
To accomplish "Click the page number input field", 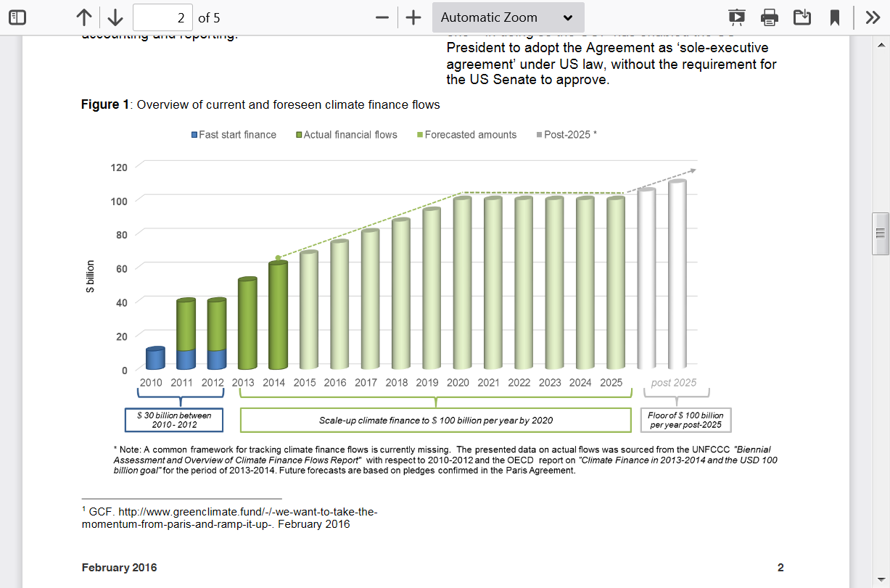I will (x=162, y=17).
